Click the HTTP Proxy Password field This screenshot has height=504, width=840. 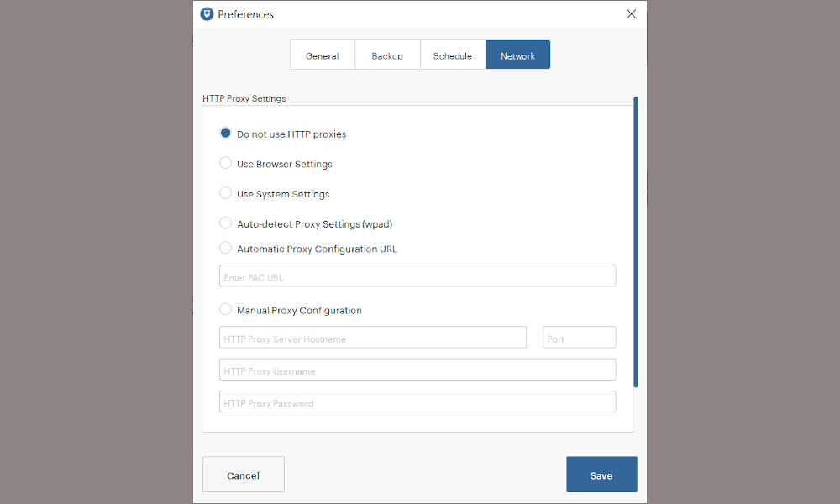[x=417, y=402]
